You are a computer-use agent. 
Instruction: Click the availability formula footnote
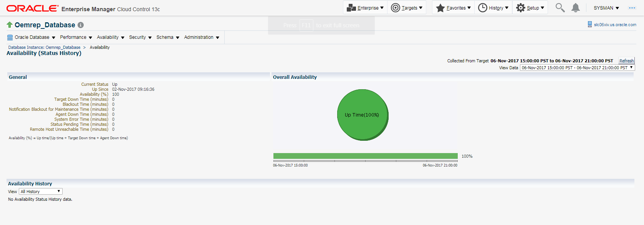tap(68, 138)
